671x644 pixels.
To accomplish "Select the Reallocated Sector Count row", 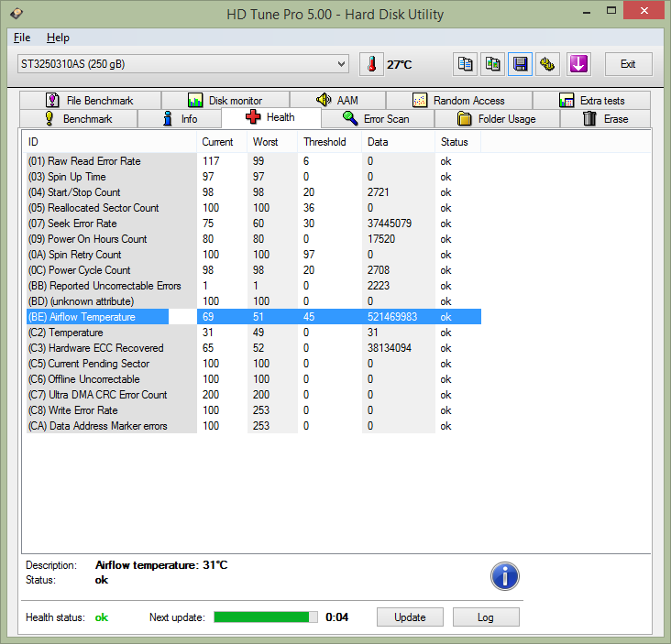I will point(253,208).
